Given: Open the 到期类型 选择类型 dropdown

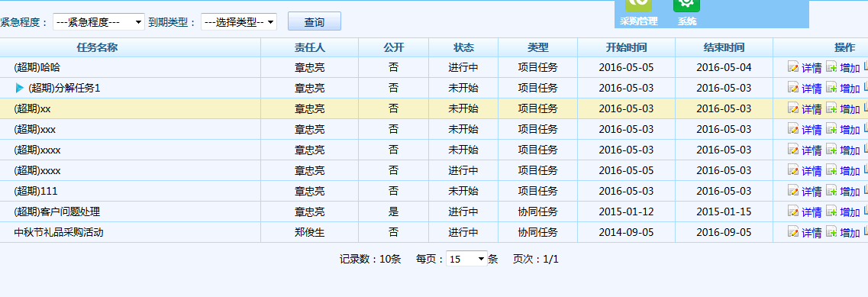Looking at the screenshot, I should (239, 22).
